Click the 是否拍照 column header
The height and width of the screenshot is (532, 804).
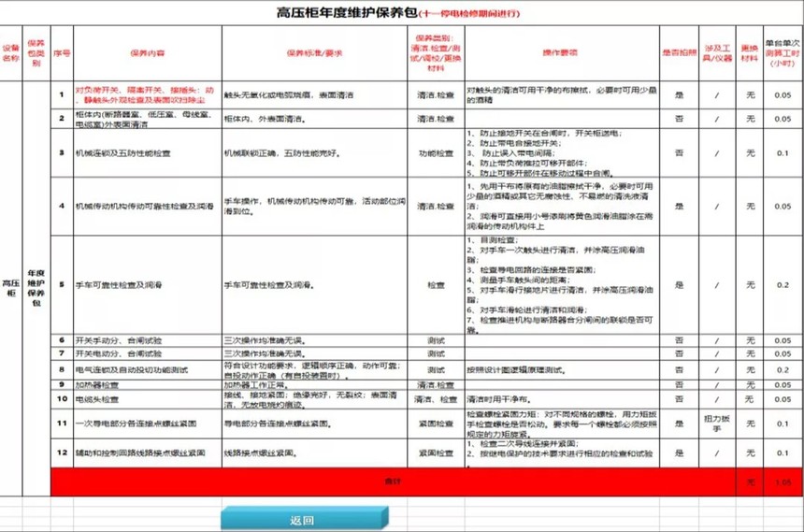[679, 53]
